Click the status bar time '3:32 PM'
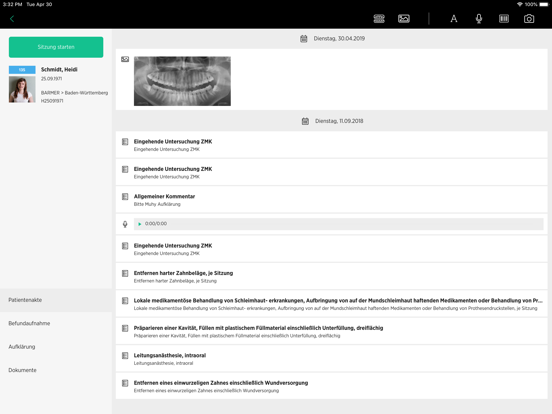 (13, 4)
